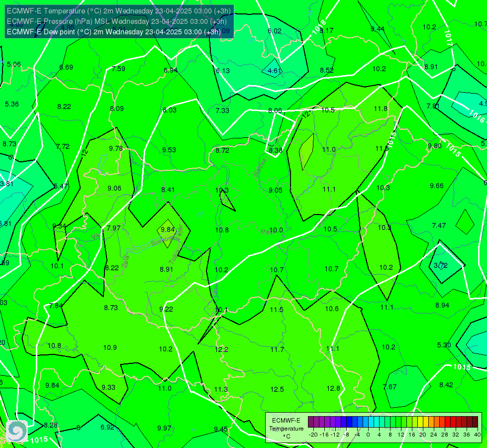The image size is (487, 448).
Task: Click the 9.06 temperature value
Action: 114,188
